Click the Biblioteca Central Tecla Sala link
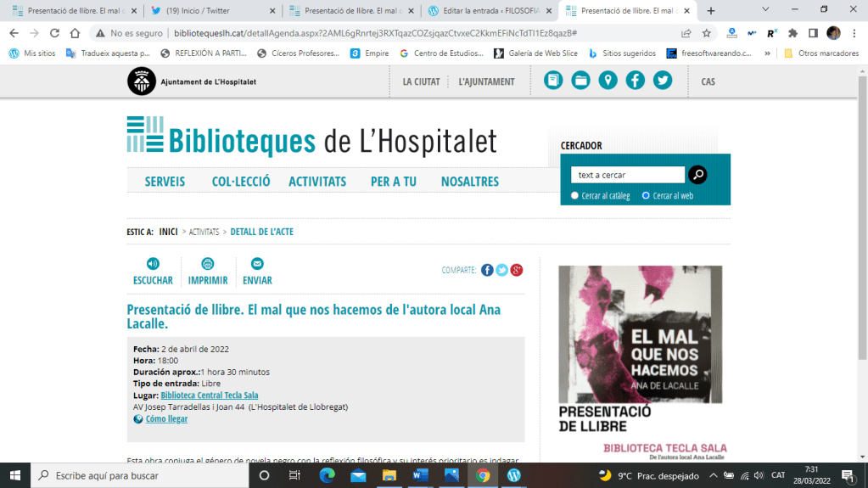 pyautogui.click(x=209, y=395)
